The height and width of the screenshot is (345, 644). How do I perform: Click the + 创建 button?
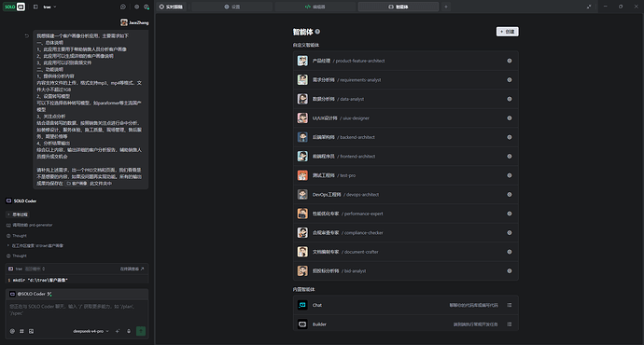pyautogui.click(x=507, y=32)
